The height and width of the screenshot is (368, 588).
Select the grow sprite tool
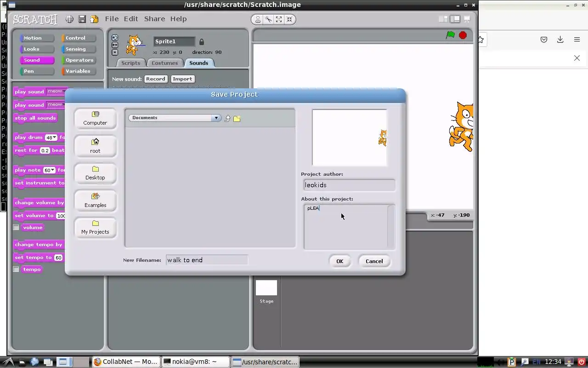[279, 19]
